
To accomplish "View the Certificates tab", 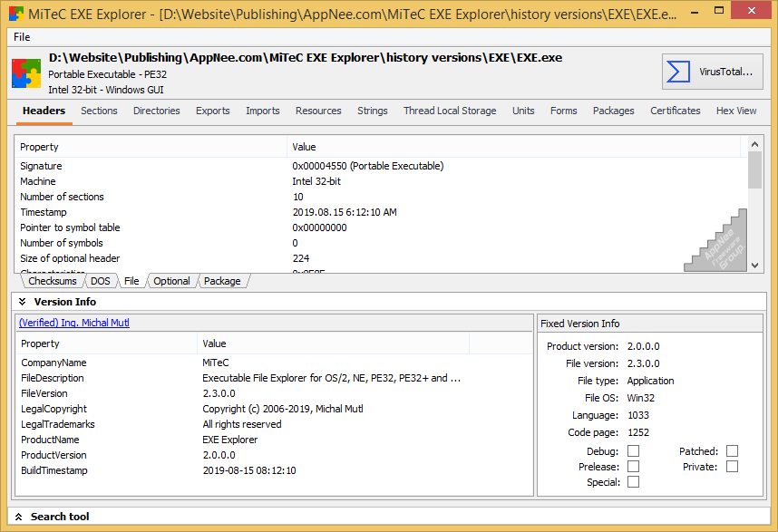I will [x=676, y=111].
